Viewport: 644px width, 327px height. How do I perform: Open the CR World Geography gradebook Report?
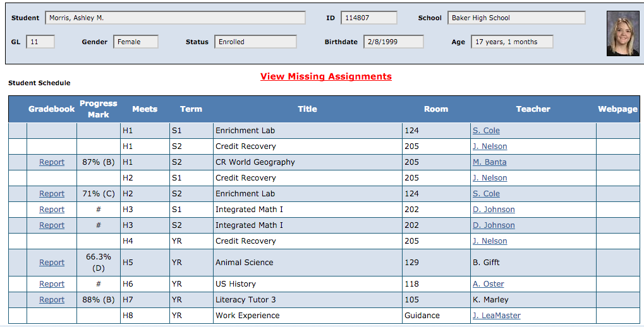pyautogui.click(x=52, y=162)
